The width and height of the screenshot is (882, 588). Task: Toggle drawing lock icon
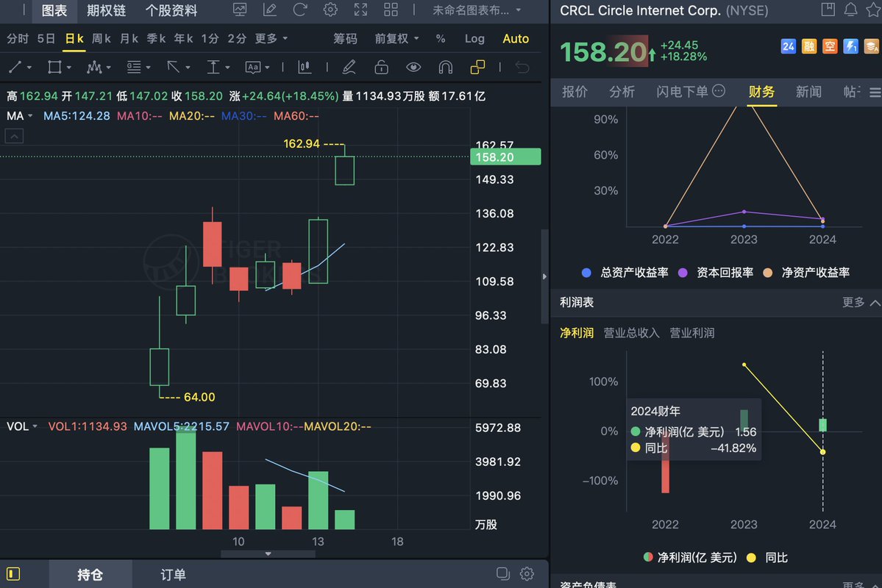[x=381, y=68]
